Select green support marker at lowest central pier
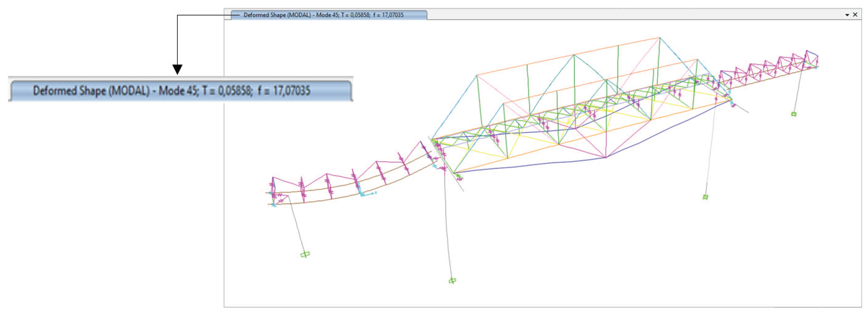Screen dimensions: 868x315 pos(452,280)
